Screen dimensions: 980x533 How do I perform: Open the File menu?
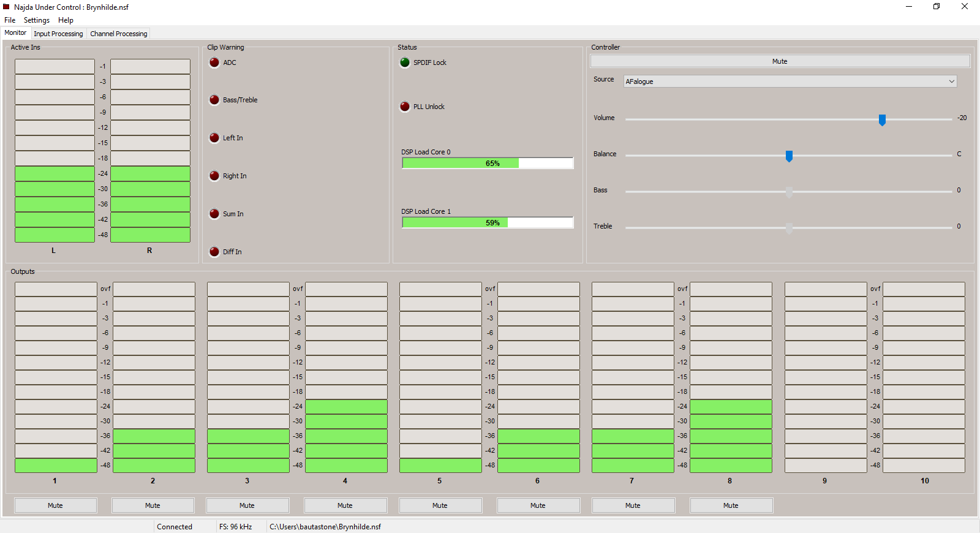[10, 20]
